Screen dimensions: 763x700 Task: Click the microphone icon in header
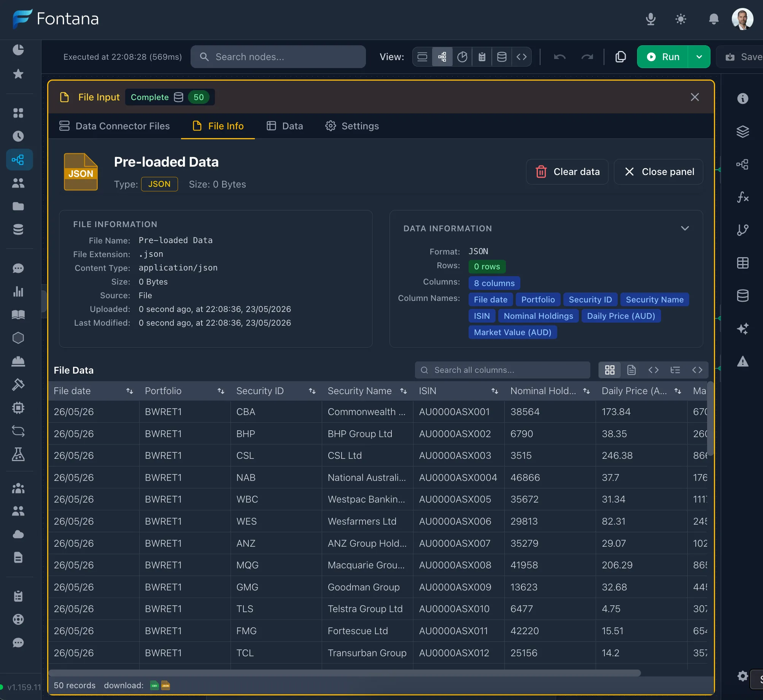point(651,19)
